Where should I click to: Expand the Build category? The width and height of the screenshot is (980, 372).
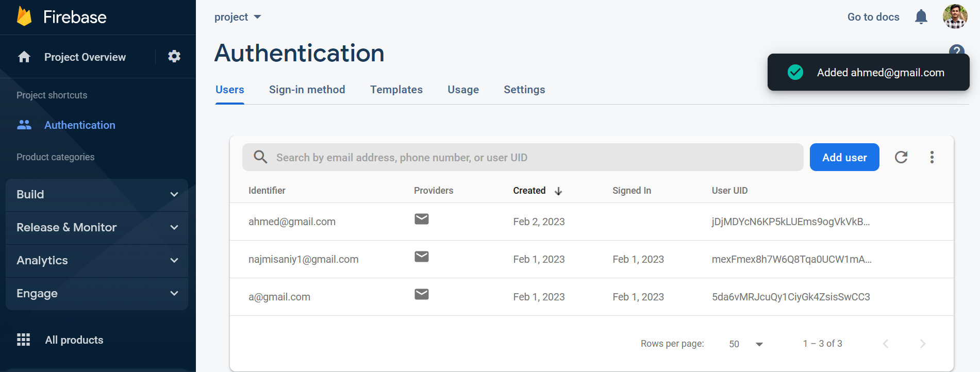click(x=97, y=195)
